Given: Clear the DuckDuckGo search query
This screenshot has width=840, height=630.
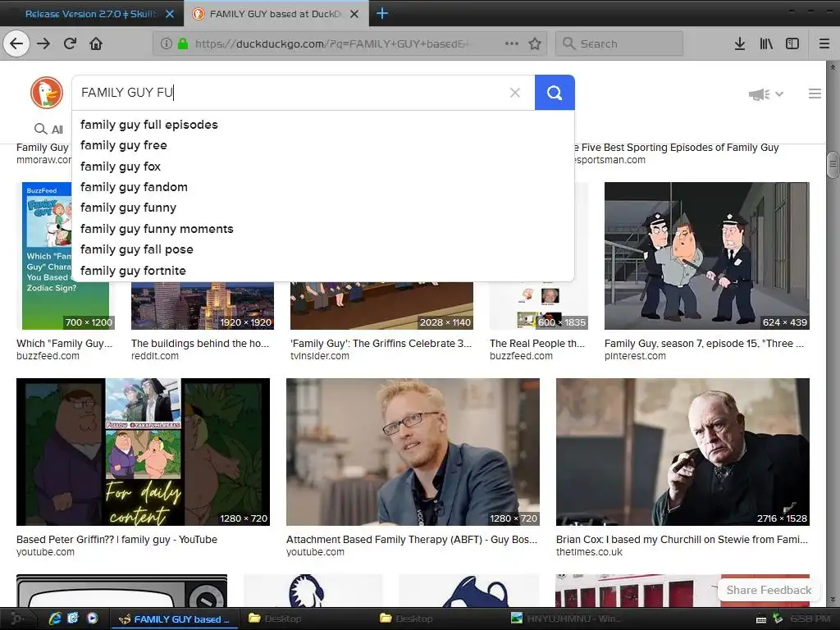Looking at the screenshot, I should [x=515, y=93].
